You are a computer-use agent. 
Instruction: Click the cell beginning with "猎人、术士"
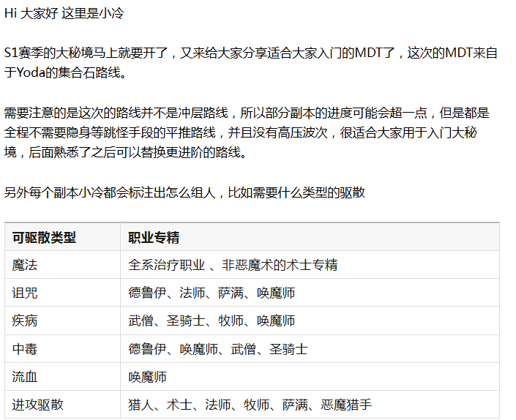(x=250, y=405)
